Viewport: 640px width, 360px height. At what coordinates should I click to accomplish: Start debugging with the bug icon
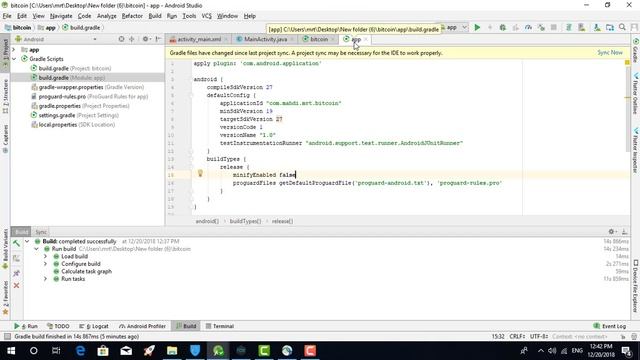pyautogui.click(x=502, y=27)
